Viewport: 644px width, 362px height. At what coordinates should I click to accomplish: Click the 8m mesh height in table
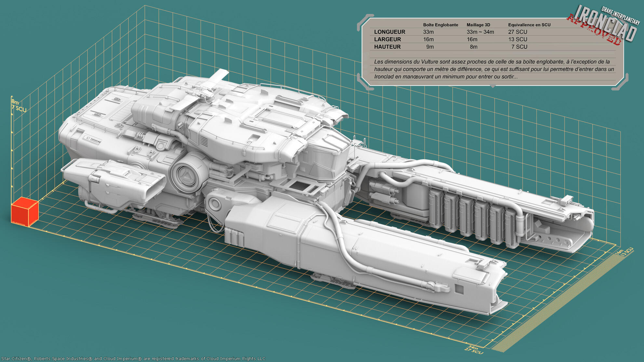pos(474,47)
